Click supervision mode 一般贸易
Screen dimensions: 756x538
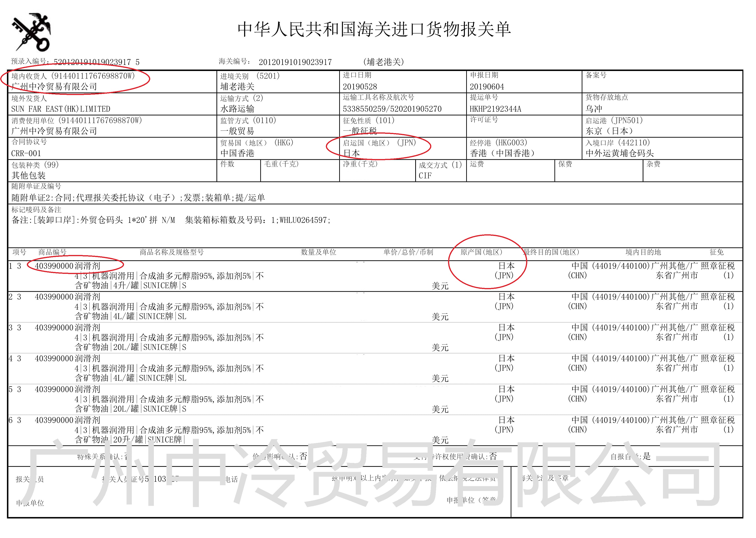(x=237, y=131)
